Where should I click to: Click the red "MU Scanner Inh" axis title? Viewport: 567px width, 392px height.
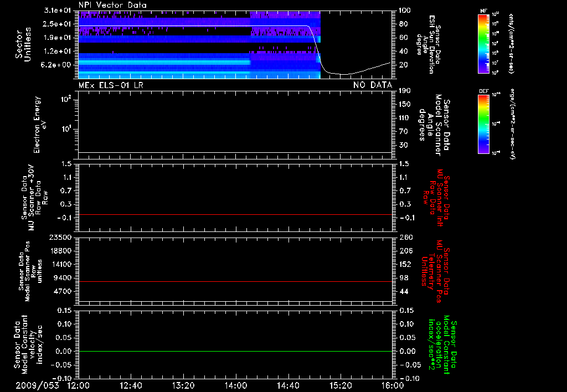click(440, 198)
